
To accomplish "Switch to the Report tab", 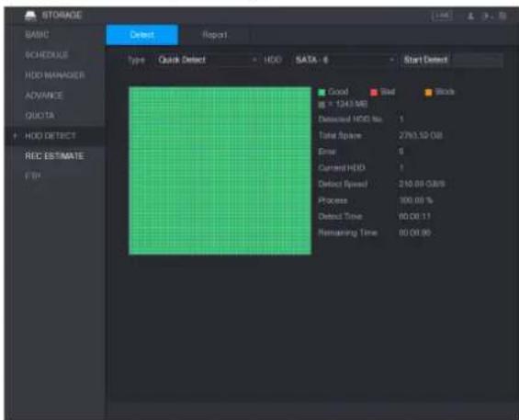I will click(x=215, y=34).
